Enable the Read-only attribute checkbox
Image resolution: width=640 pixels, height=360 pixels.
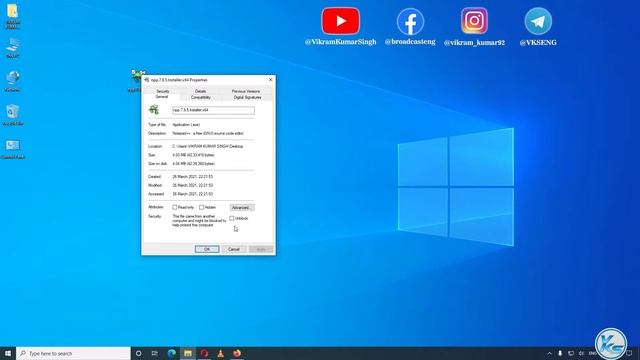(175, 207)
